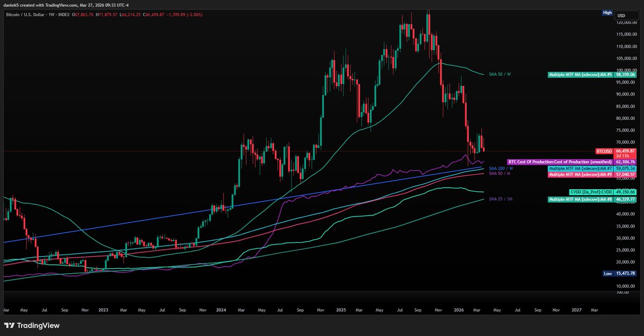644x336 pixels.
Task: Click the 15,473.78 low price tag
Action: click(626, 273)
